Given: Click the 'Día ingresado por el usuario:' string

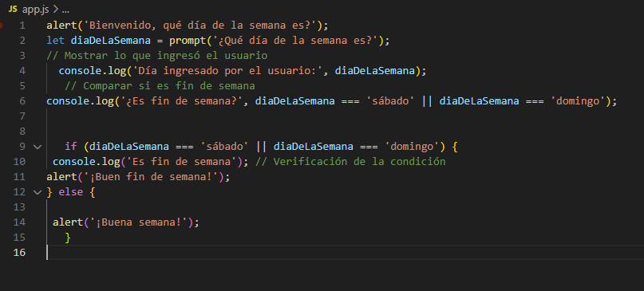Looking at the screenshot, I should 227,71.
